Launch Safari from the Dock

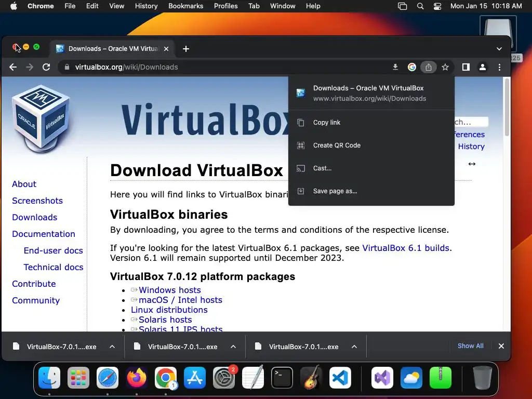(x=108, y=378)
